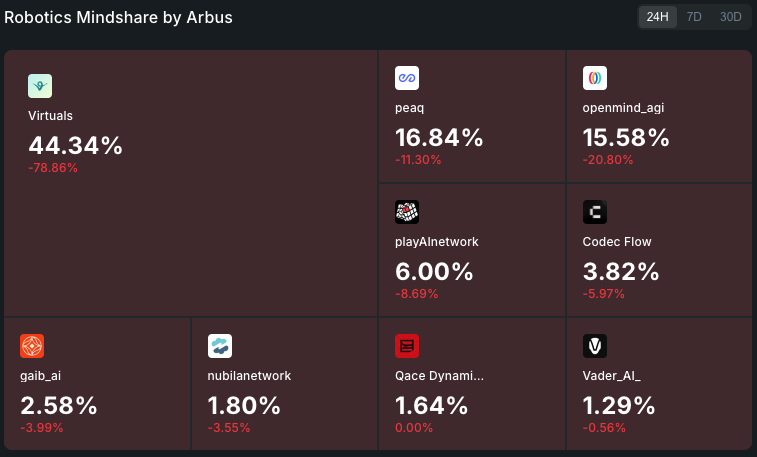Click the Codec Flow 3.82% value

621,271
